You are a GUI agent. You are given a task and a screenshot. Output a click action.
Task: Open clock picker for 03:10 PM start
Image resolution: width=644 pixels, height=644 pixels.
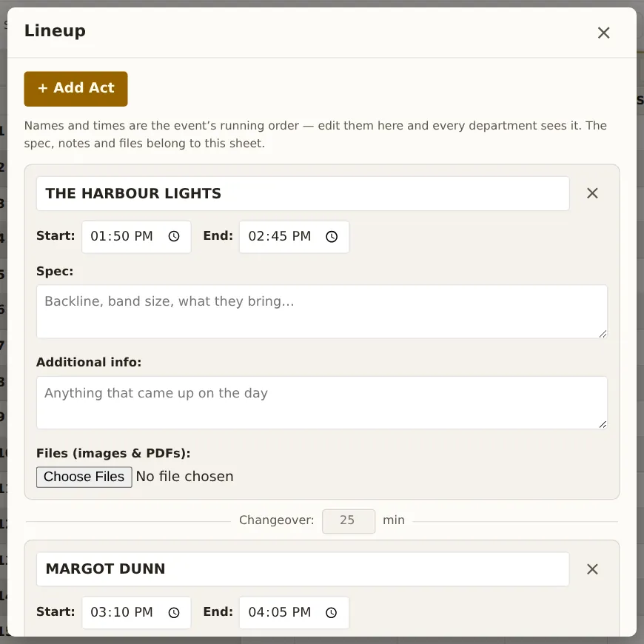click(174, 613)
